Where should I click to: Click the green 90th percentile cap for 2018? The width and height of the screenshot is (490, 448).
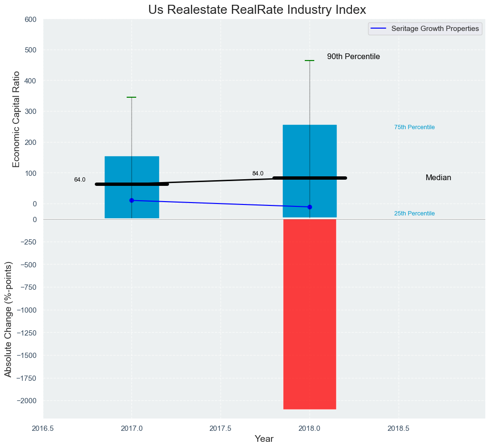pos(310,61)
